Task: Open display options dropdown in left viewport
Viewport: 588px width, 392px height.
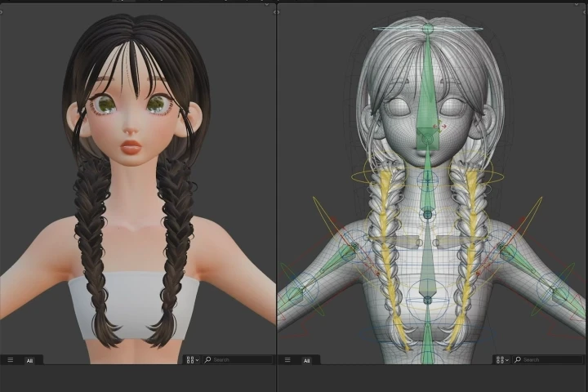Action: click(x=192, y=359)
